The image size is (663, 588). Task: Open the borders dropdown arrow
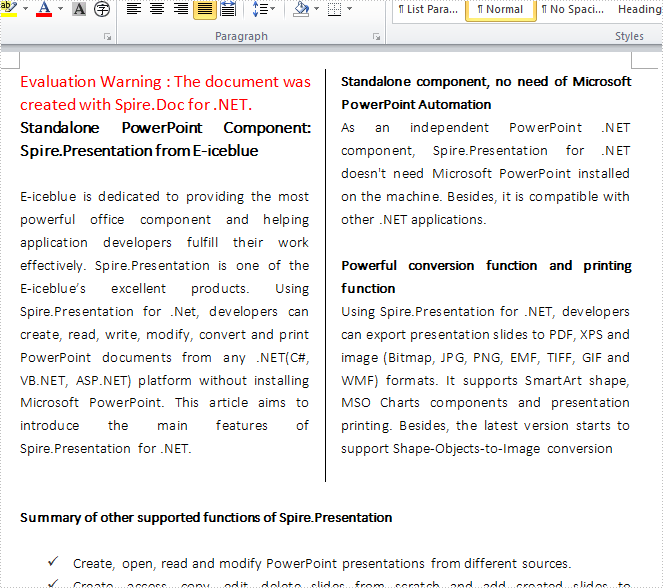349,9
